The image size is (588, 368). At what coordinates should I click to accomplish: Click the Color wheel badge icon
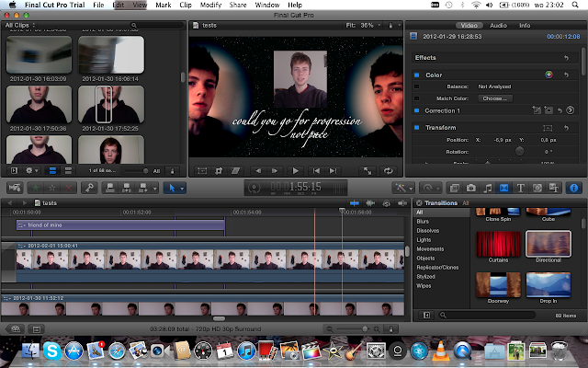point(548,75)
